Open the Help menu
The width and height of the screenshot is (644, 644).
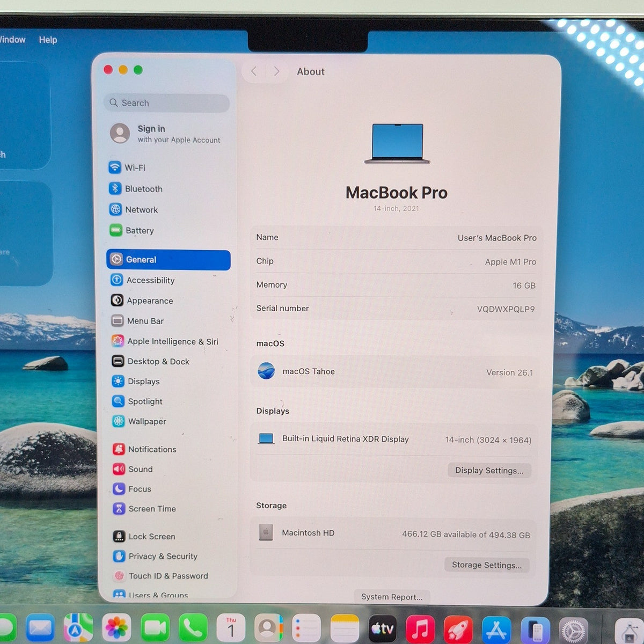coord(48,40)
